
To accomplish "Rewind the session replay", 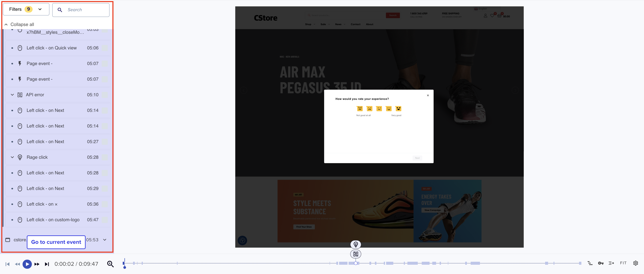I will 17,264.
